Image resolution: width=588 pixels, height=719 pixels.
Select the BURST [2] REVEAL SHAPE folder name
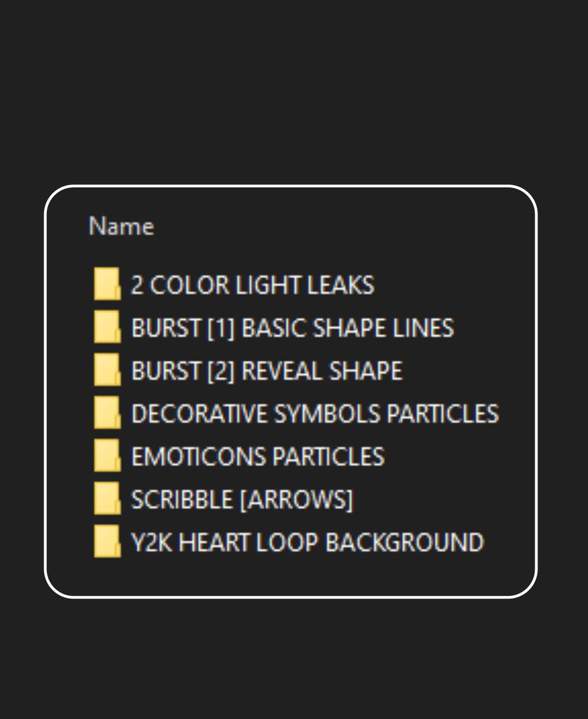(x=267, y=371)
